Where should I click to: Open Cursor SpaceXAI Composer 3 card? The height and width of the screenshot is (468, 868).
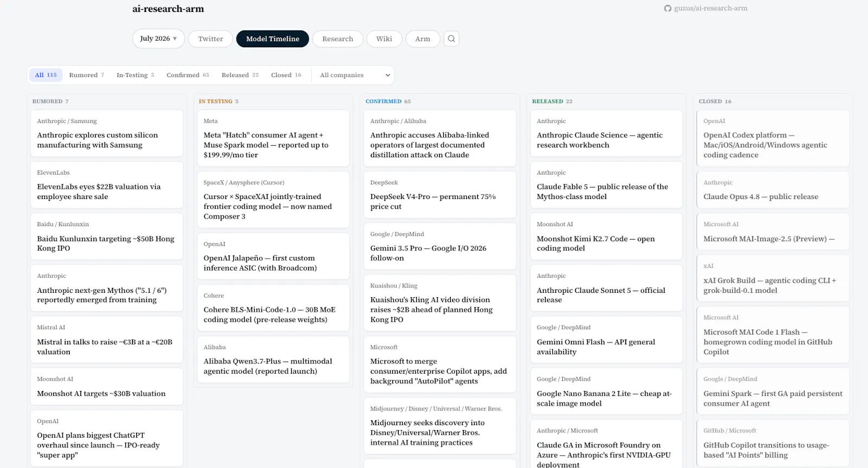coord(273,200)
